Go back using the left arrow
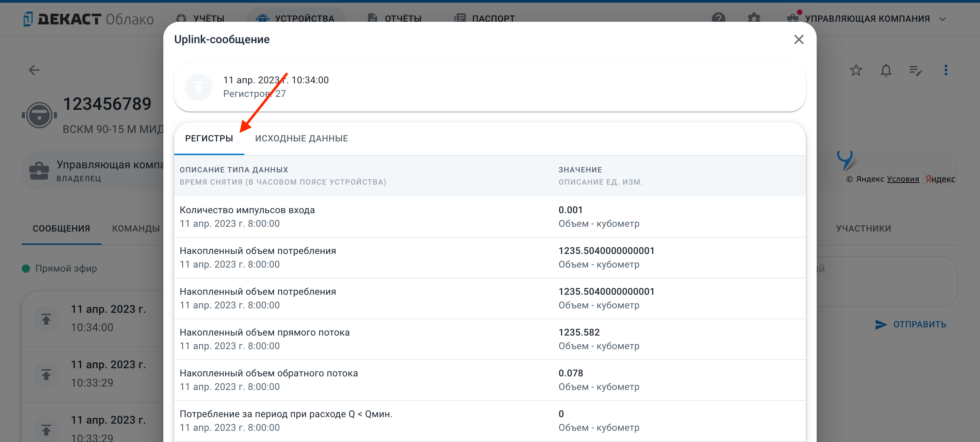This screenshot has height=442, width=980. pos(34,70)
